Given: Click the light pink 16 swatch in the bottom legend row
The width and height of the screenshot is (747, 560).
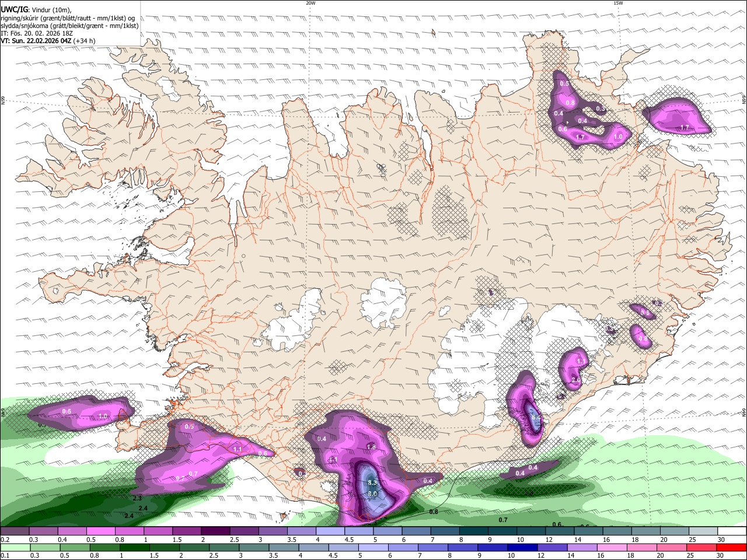Looking at the screenshot, I should point(612,548).
